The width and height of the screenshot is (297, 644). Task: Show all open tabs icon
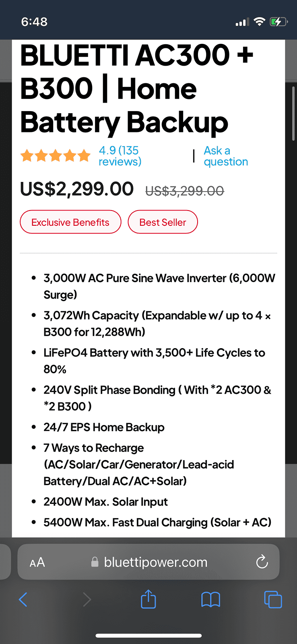(x=273, y=599)
